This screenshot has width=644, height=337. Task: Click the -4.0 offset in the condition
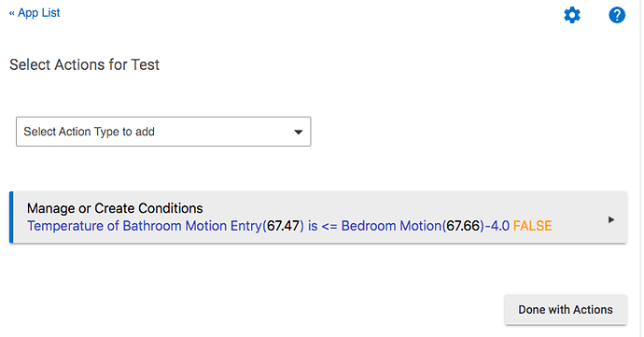tap(497, 226)
